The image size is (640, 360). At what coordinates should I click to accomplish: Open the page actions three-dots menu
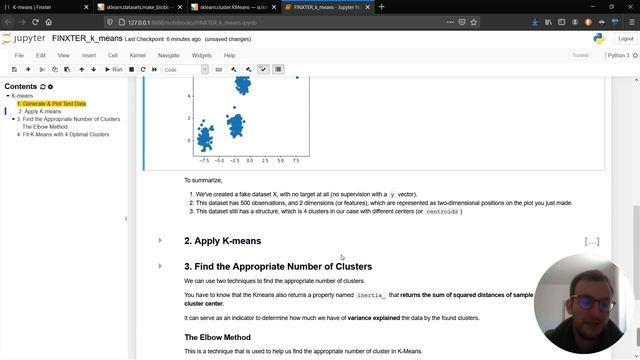point(450,22)
